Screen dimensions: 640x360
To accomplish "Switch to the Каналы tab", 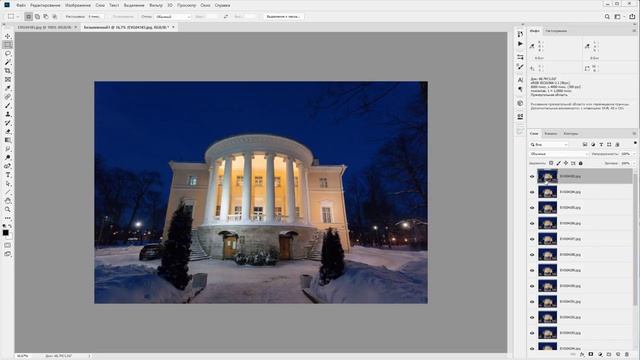I will (x=551, y=133).
